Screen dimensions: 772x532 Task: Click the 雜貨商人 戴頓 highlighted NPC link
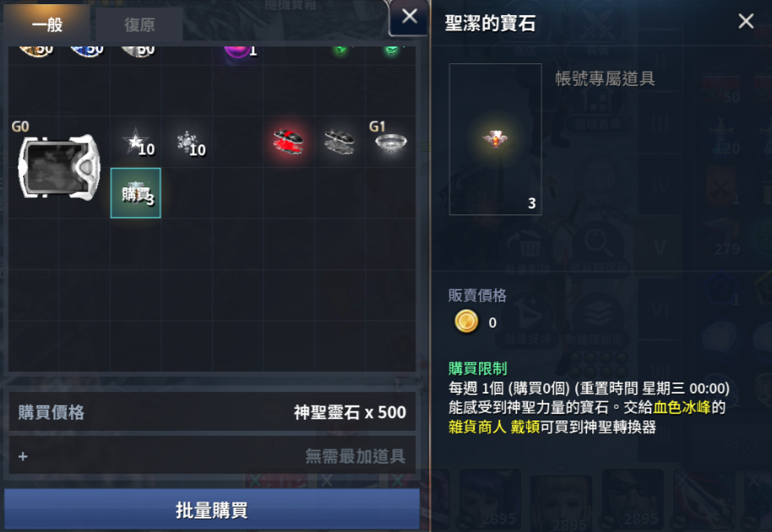494,426
